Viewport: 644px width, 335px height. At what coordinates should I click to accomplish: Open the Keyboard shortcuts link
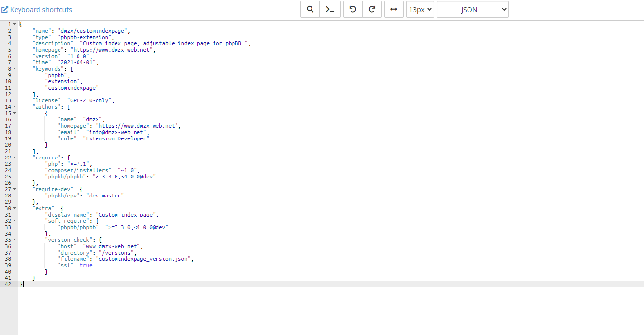[x=37, y=10]
